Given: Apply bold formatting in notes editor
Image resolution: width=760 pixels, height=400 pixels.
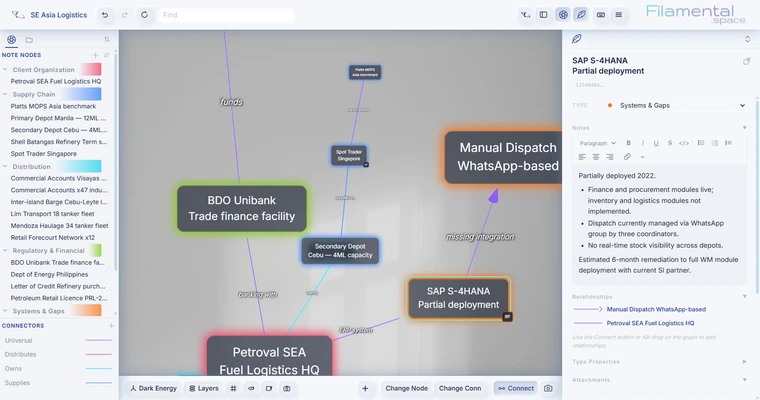Looking at the screenshot, I should tap(629, 143).
